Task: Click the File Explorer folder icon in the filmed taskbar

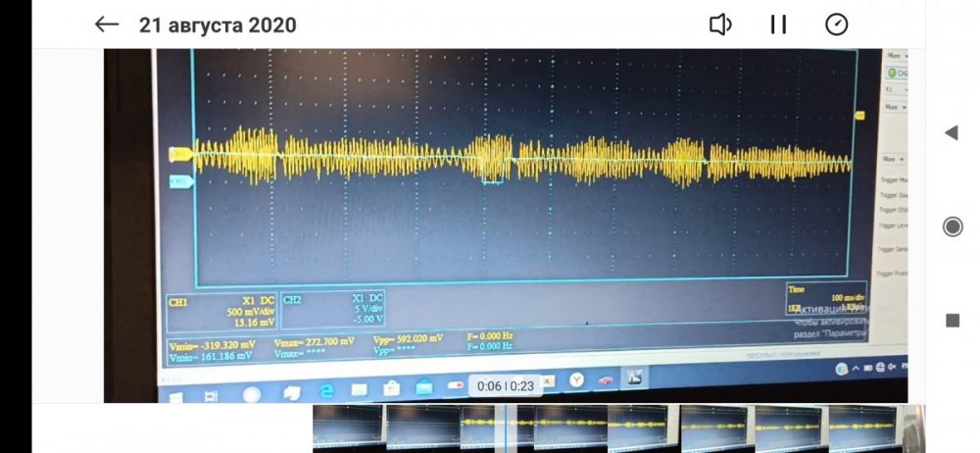Action: point(360,390)
